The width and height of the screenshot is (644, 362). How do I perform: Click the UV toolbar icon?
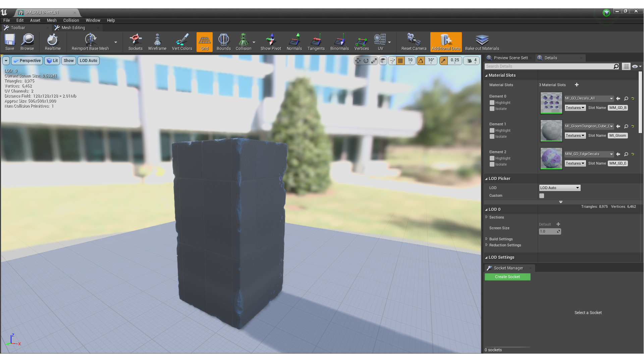tap(380, 42)
